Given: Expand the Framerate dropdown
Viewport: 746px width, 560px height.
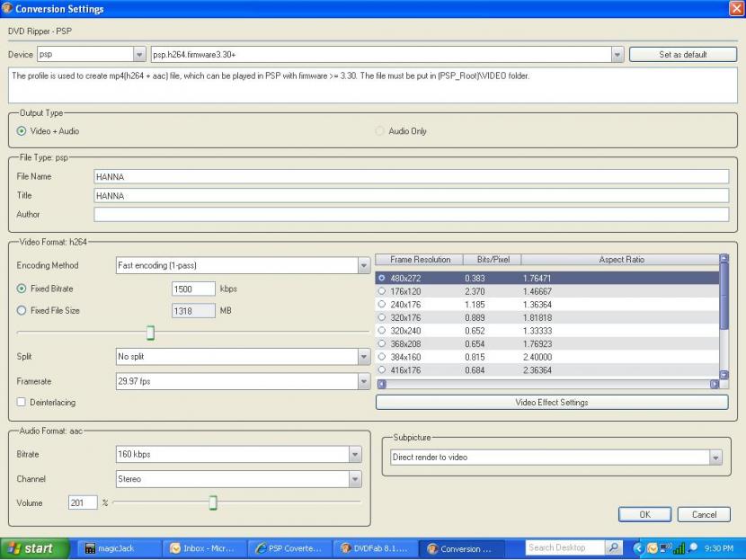Looking at the screenshot, I should click(364, 381).
